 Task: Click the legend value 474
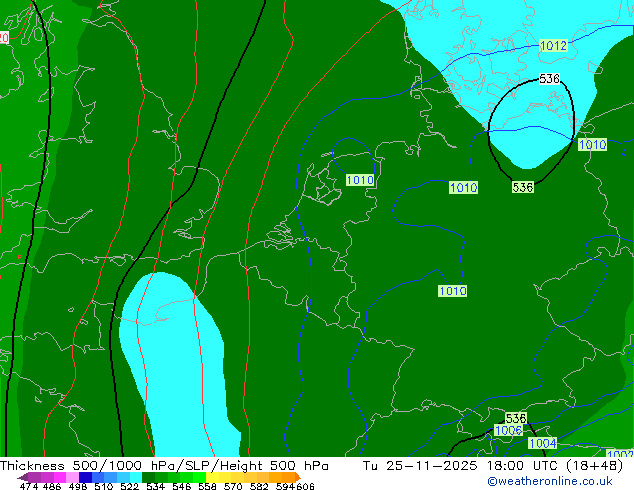29,486
